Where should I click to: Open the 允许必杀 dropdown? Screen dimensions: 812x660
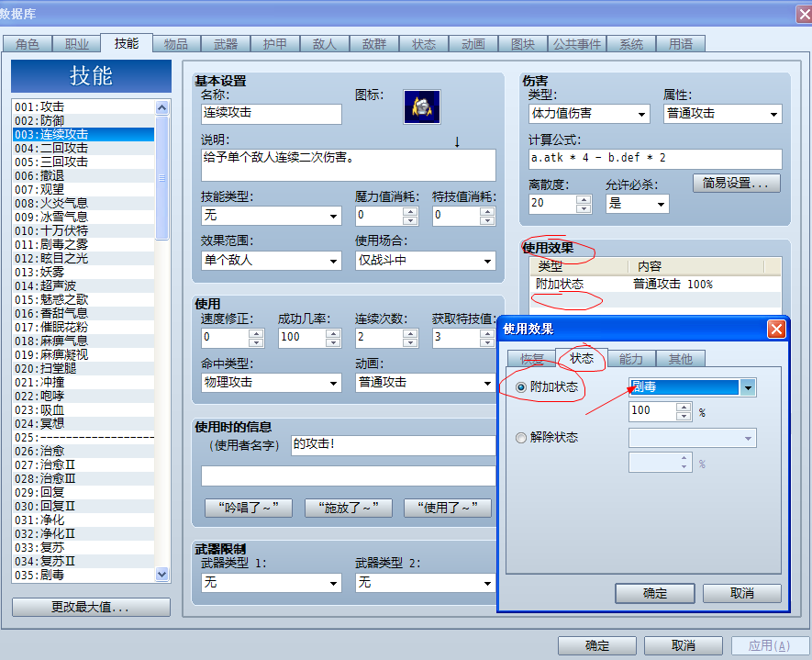pos(661,204)
